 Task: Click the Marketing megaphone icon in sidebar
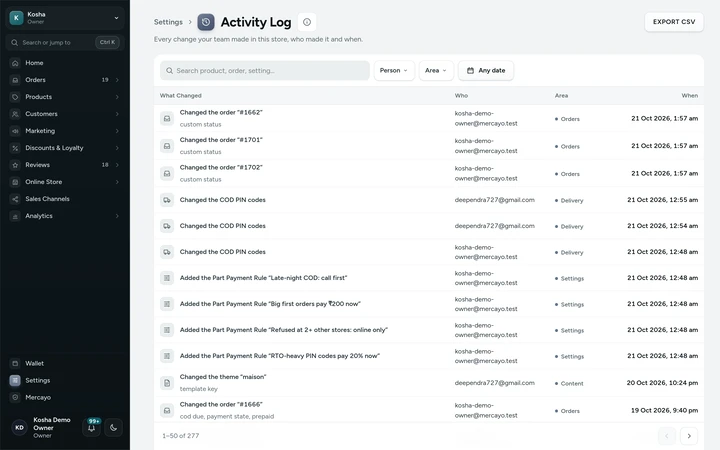[15, 131]
